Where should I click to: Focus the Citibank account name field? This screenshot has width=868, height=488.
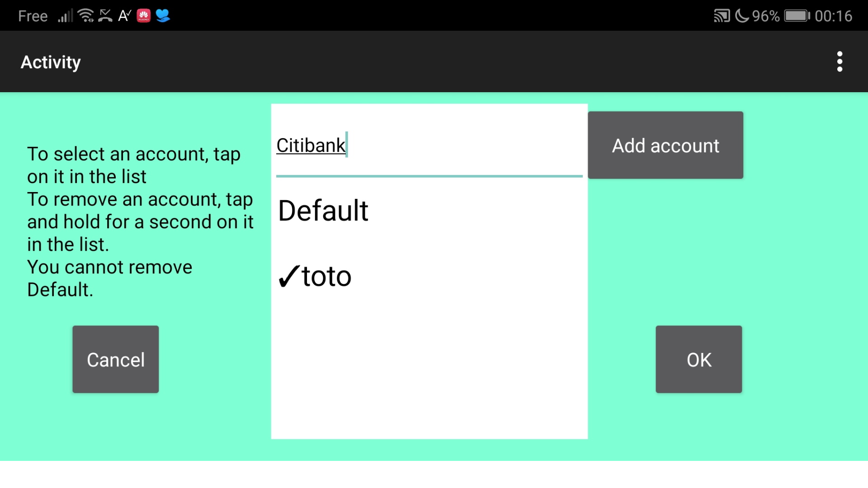[x=429, y=145]
